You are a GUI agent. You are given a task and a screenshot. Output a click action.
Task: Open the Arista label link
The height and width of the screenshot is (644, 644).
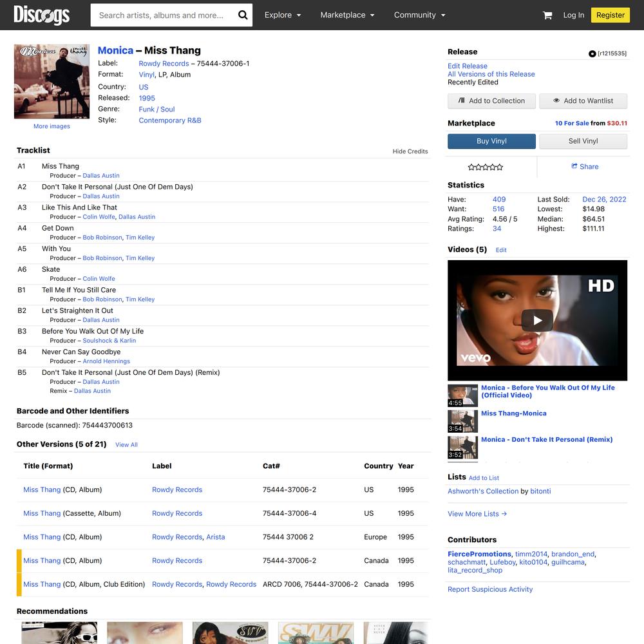coord(216,537)
